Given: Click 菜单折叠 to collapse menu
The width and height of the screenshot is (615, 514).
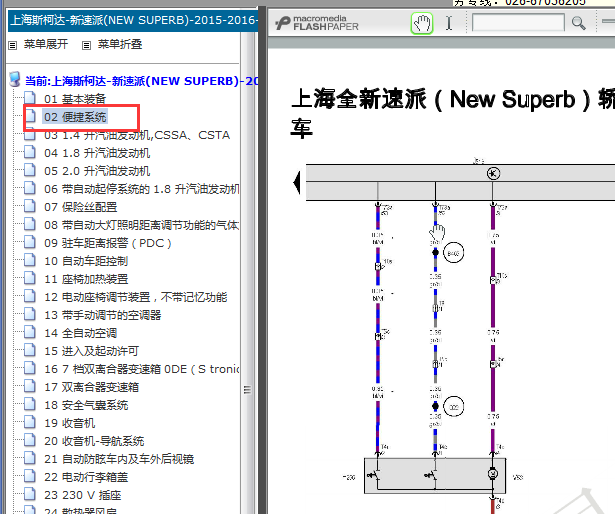Looking at the screenshot, I should pos(120,44).
